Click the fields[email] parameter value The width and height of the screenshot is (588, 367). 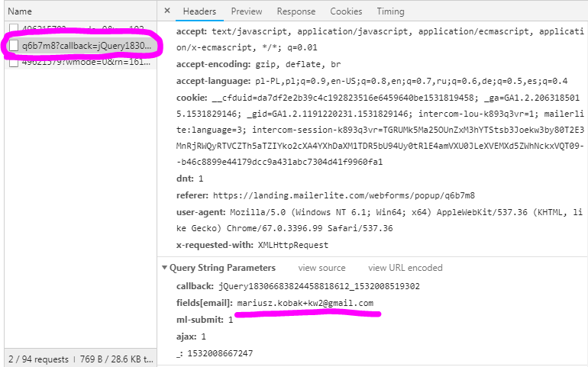[x=305, y=303]
